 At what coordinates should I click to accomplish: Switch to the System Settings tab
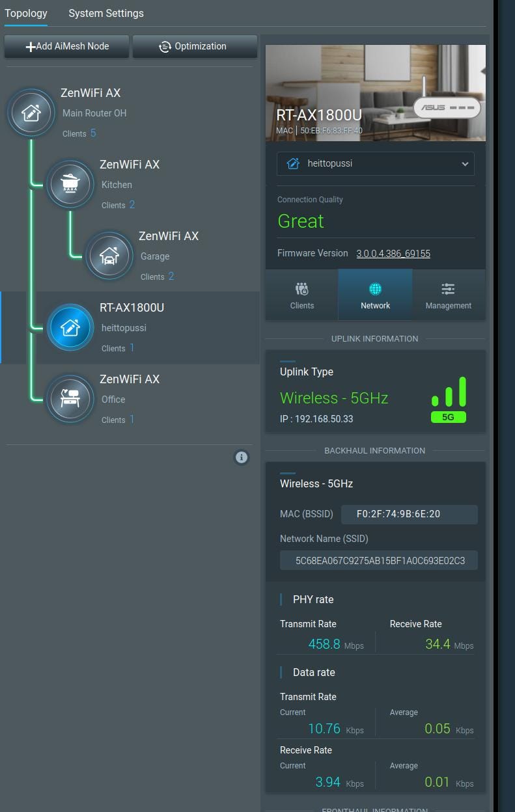coord(106,13)
